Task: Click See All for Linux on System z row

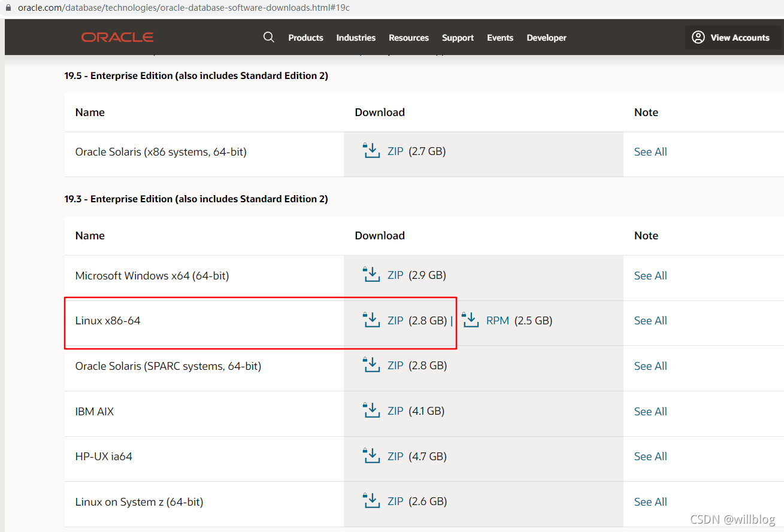Action: click(650, 502)
